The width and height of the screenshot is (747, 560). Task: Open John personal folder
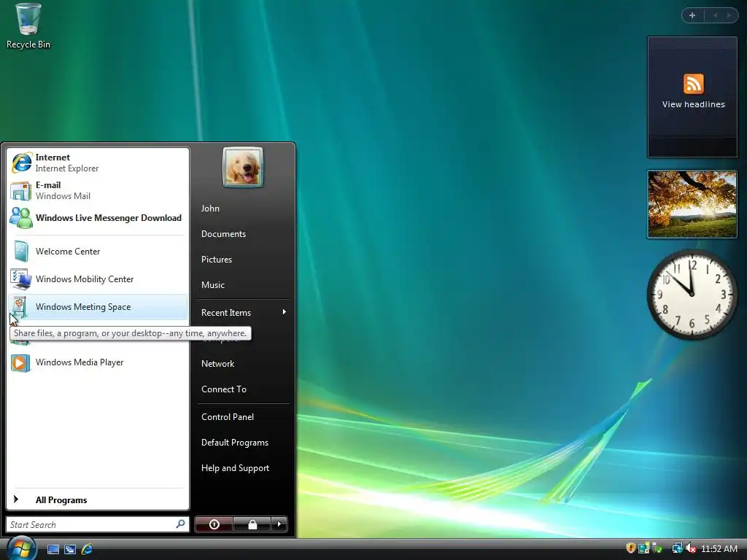[210, 209]
